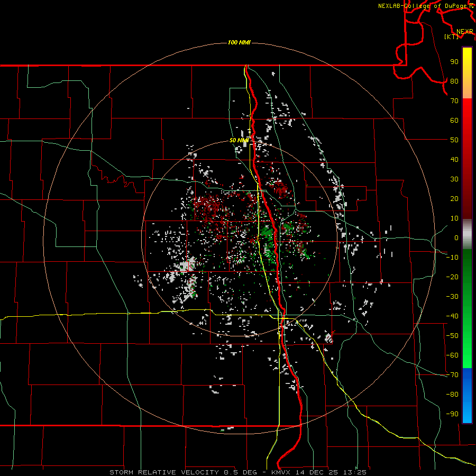Image resolution: width=476 pixels, height=476 pixels.
Task: Click the "NEXR" label above the color bar
Action: [x=465, y=32]
